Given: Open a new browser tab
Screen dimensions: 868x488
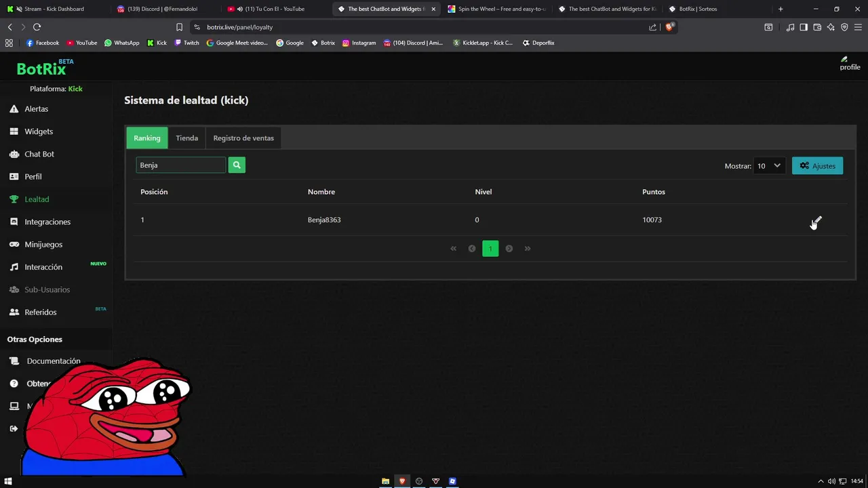Looking at the screenshot, I should [x=781, y=9].
